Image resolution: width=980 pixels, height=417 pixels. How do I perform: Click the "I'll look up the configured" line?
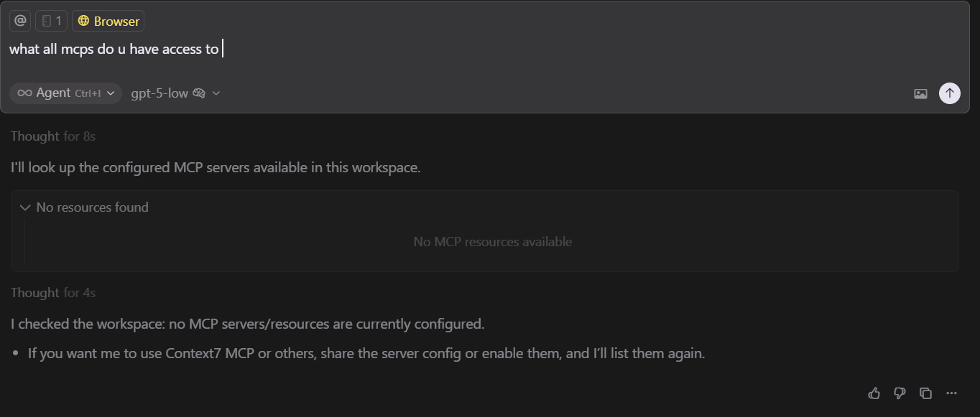tap(215, 168)
